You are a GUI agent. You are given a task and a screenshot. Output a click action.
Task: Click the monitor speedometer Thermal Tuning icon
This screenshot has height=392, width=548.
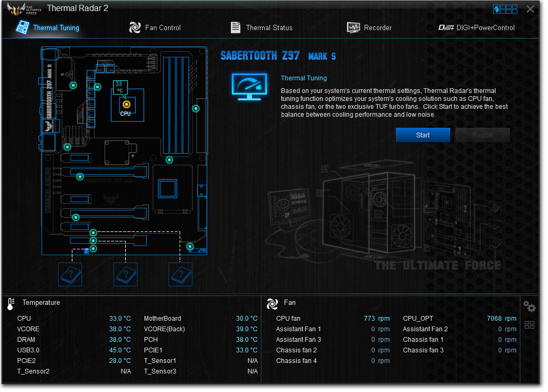coord(249,87)
